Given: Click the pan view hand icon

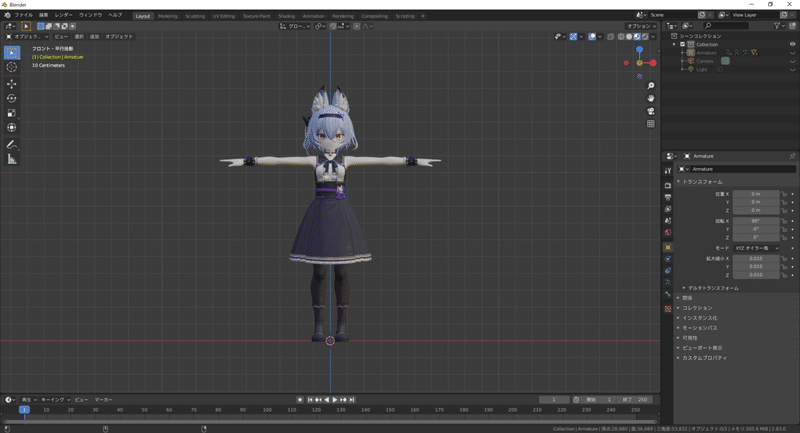Looking at the screenshot, I should 651,98.
